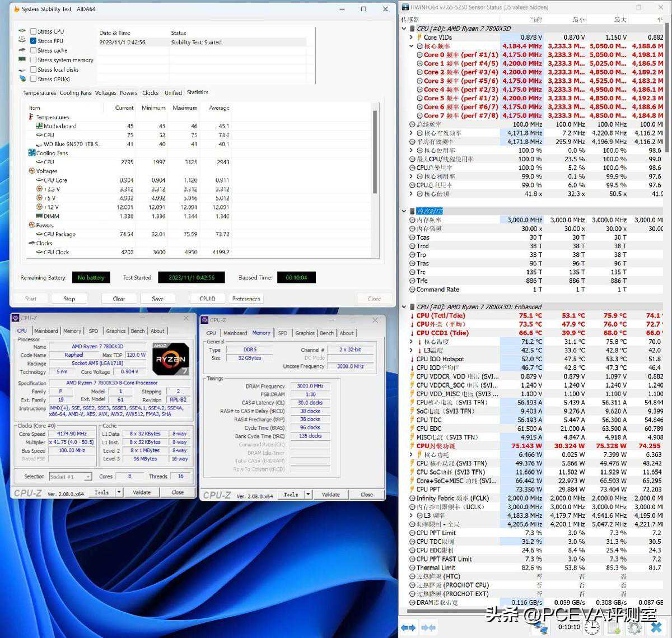Expand the Core VIDs row in HWiNFO
Screen dimensions: 672x638
(x=412, y=38)
